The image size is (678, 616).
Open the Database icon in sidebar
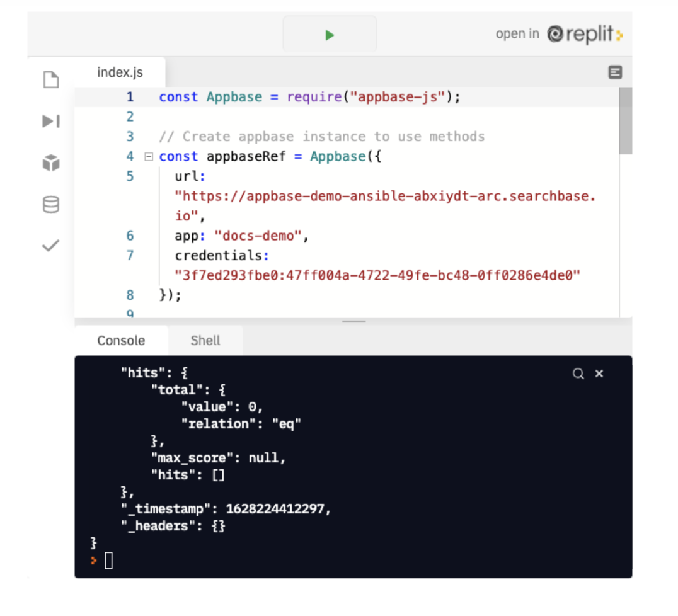pos(51,205)
